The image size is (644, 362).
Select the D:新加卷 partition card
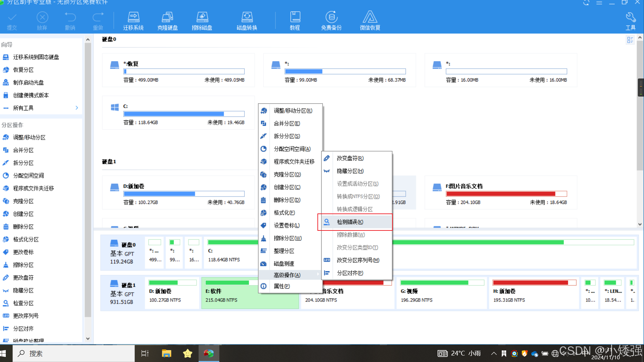tap(178, 192)
